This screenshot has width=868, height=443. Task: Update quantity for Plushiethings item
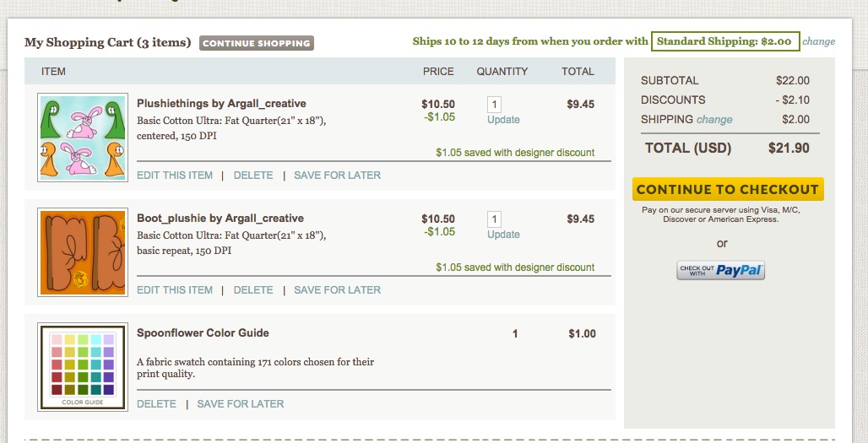click(x=503, y=120)
